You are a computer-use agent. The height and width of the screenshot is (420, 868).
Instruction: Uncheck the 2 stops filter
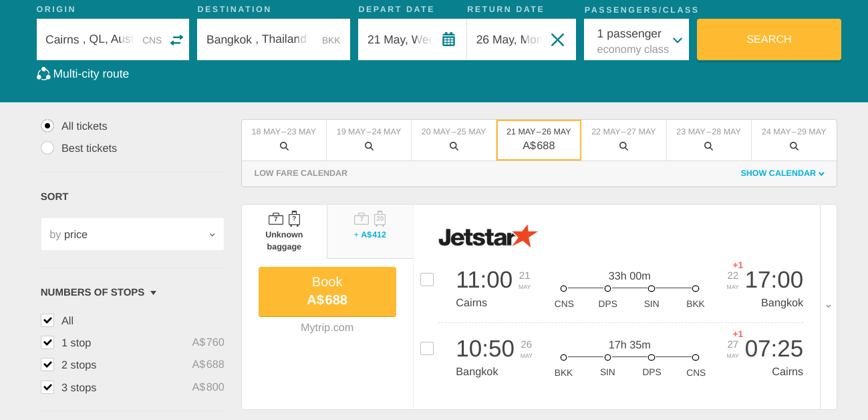click(x=47, y=364)
